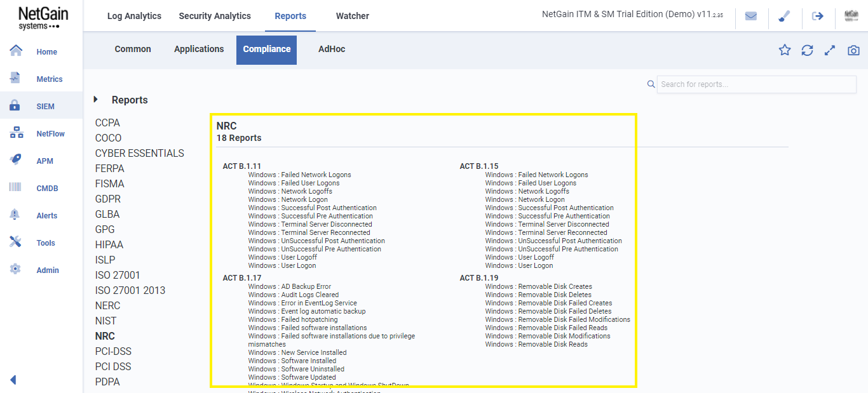This screenshot has height=393, width=868.
Task: Switch to Security Analytics tab
Action: point(215,16)
